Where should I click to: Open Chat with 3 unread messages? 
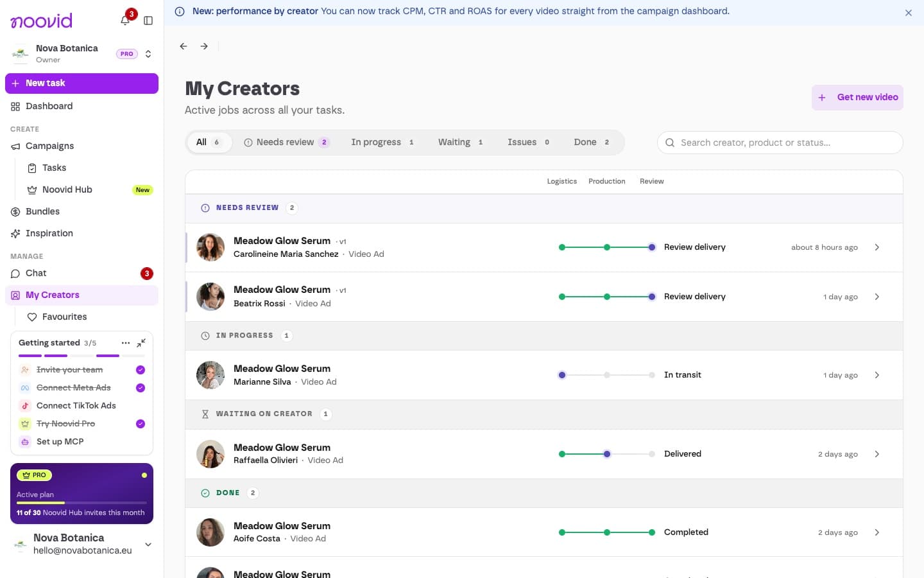[81, 273]
